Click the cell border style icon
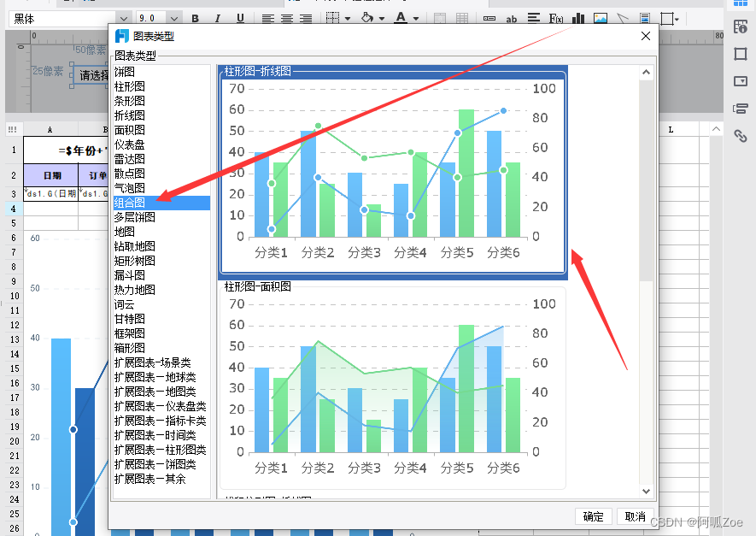The width and height of the screenshot is (756, 536). [x=332, y=18]
